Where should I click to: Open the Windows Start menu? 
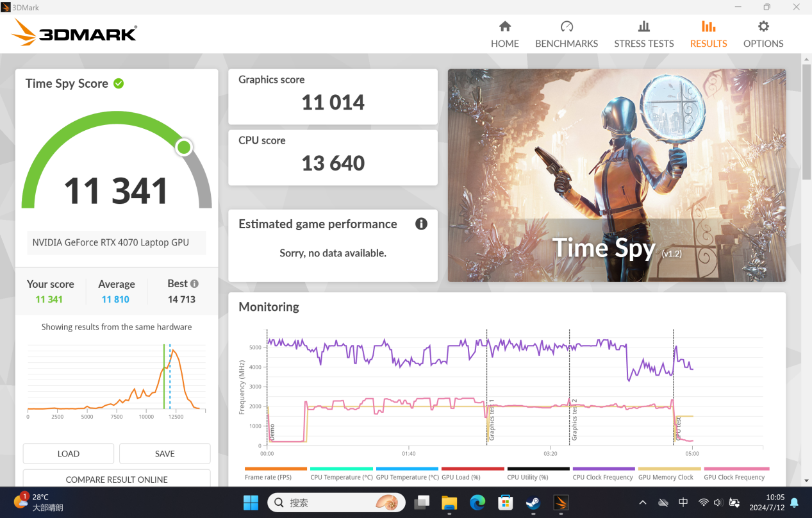[x=251, y=503]
